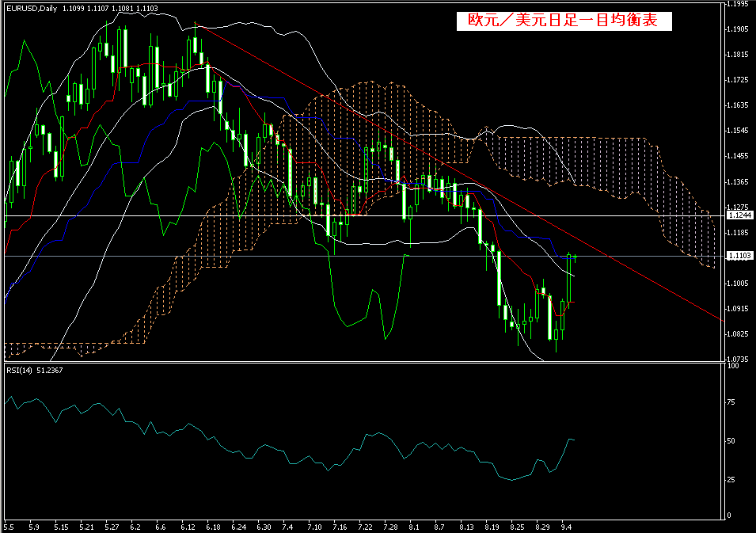Select the 7.16 date on time axis
The height and width of the screenshot is (533, 756).
click(340, 527)
